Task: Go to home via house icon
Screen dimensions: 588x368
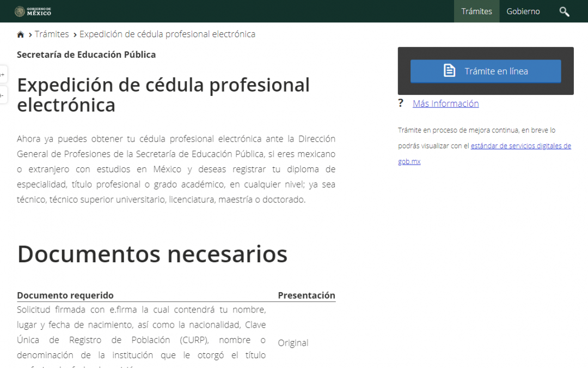Action: [x=21, y=34]
